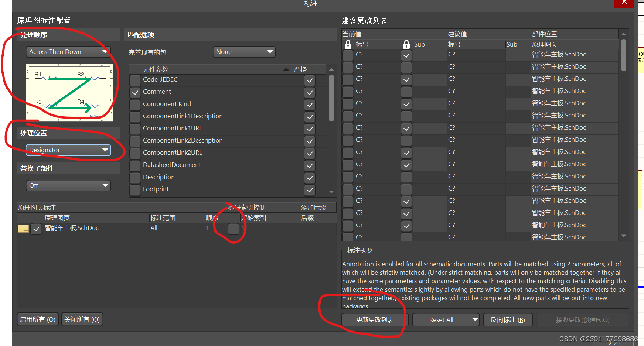The height and width of the screenshot is (346, 644).
Task: Tick the ComponentLink1URL parameter checkbox
Action: pyautogui.click(x=135, y=129)
